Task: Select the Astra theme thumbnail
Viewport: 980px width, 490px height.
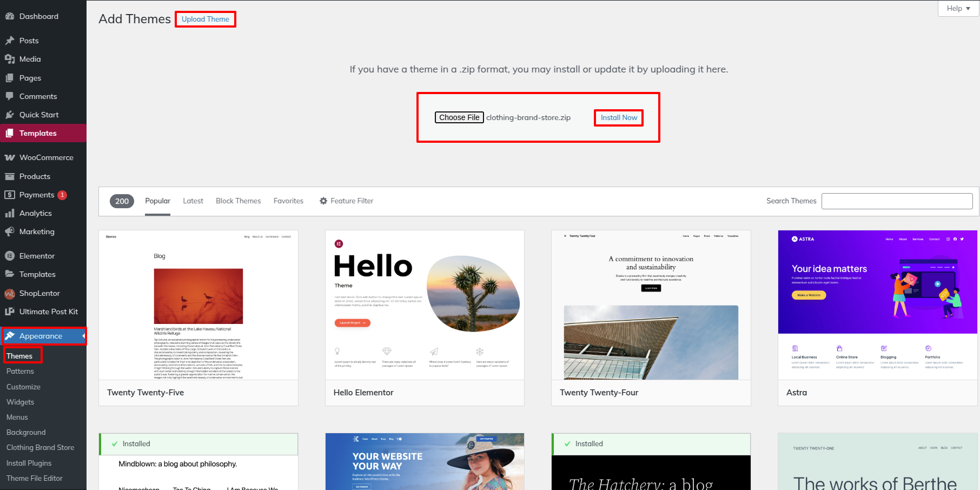Action: [878, 305]
